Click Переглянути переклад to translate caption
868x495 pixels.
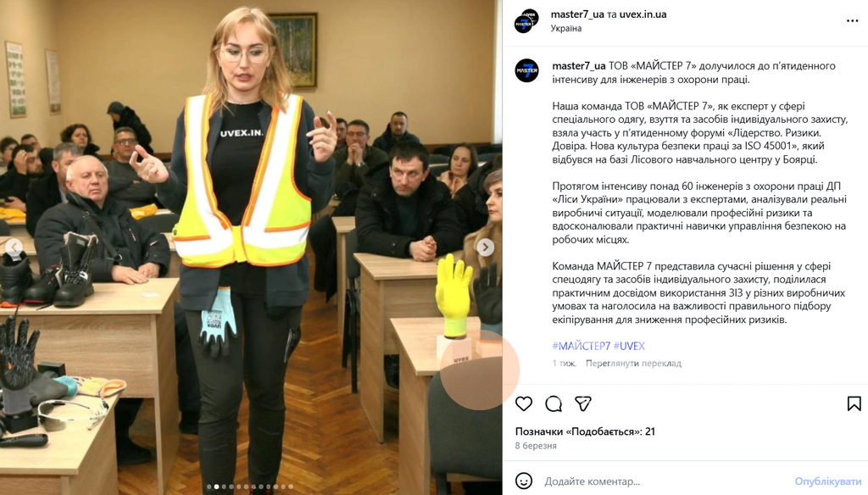point(633,364)
